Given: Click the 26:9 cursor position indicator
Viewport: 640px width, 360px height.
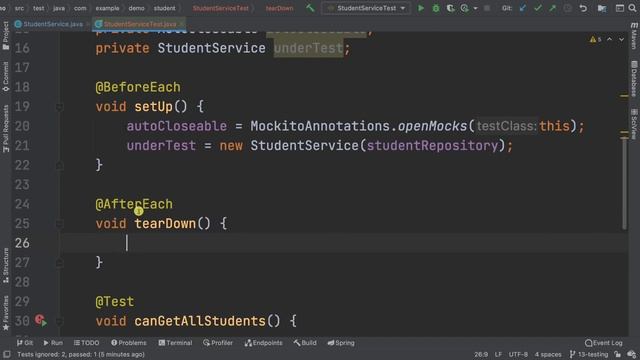Looking at the screenshot, I should pos(481,354).
